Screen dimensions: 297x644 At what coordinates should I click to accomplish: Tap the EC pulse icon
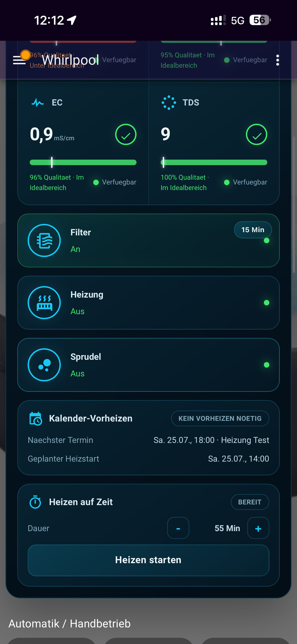pos(38,102)
